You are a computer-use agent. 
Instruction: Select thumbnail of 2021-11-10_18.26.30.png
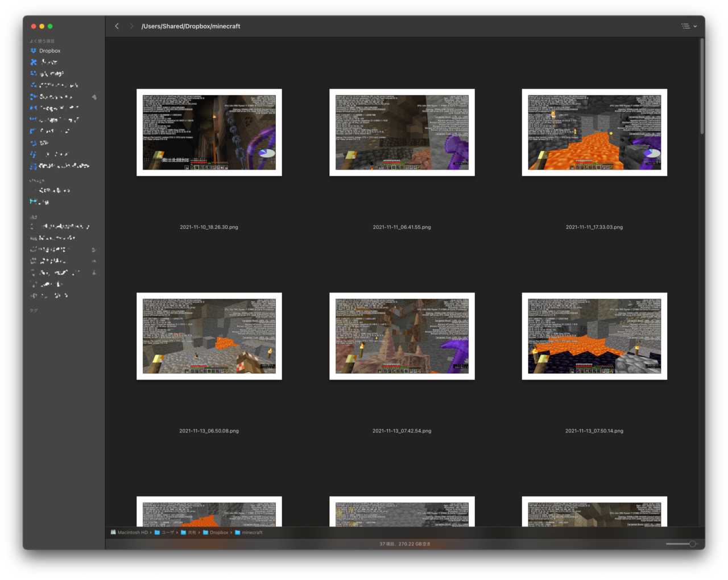(209, 133)
